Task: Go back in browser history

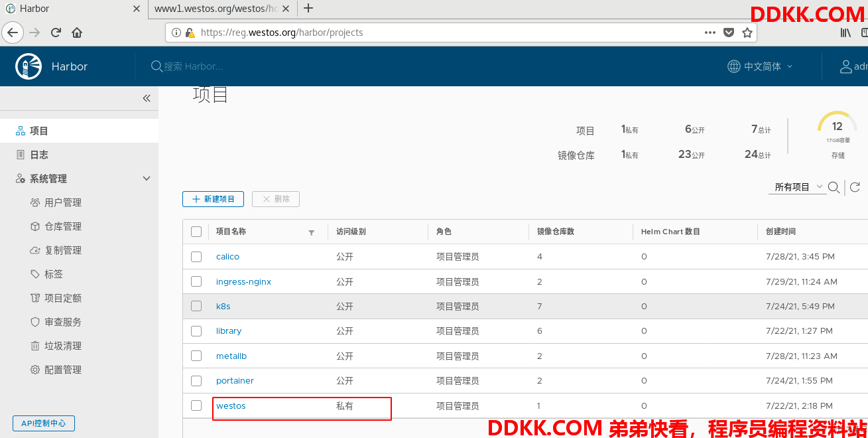Action: point(13,32)
